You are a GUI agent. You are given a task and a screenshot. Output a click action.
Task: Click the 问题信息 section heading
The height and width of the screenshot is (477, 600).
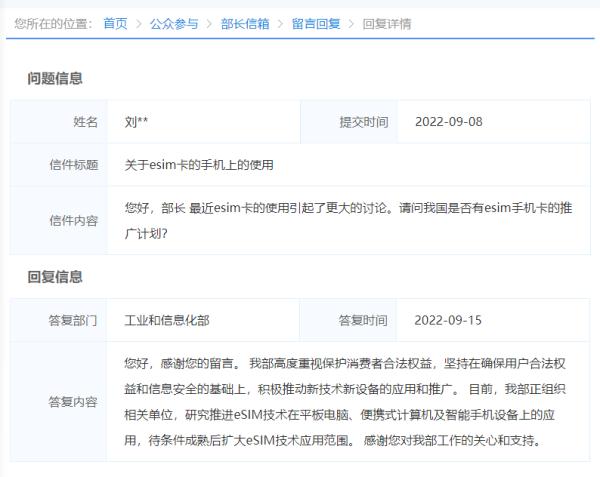[x=55, y=78]
